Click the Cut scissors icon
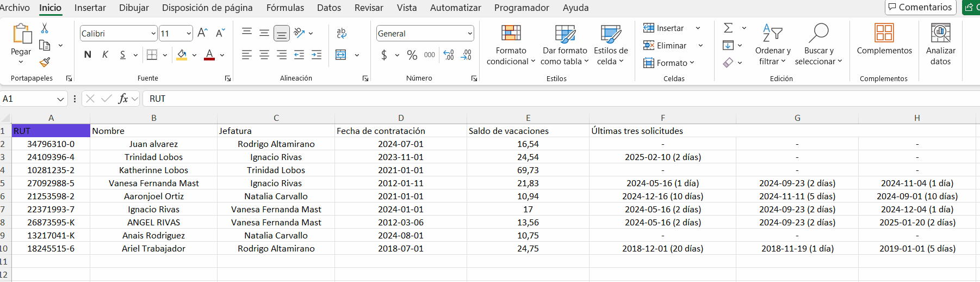Image resolution: width=980 pixels, height=282 pixels. [45, 28]
